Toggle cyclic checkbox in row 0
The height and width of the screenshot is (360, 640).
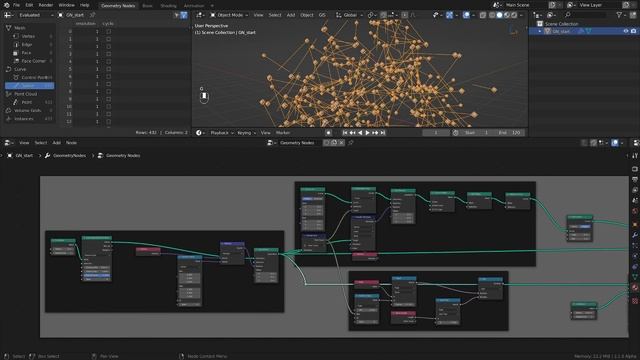109,31
